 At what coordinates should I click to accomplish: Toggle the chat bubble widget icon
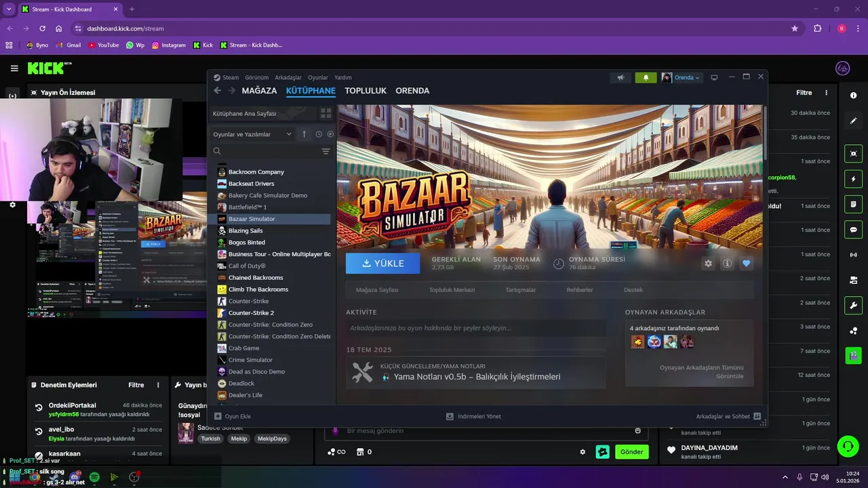854,230
